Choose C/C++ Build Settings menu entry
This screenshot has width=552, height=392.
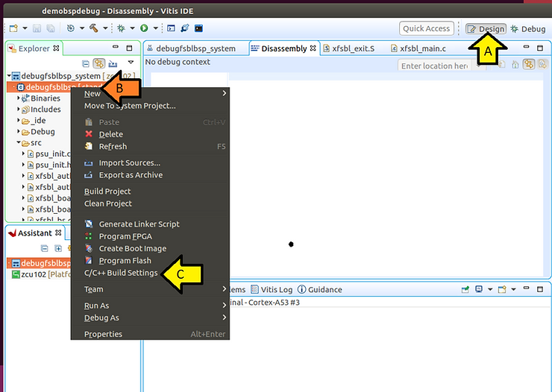pos(151,273)
